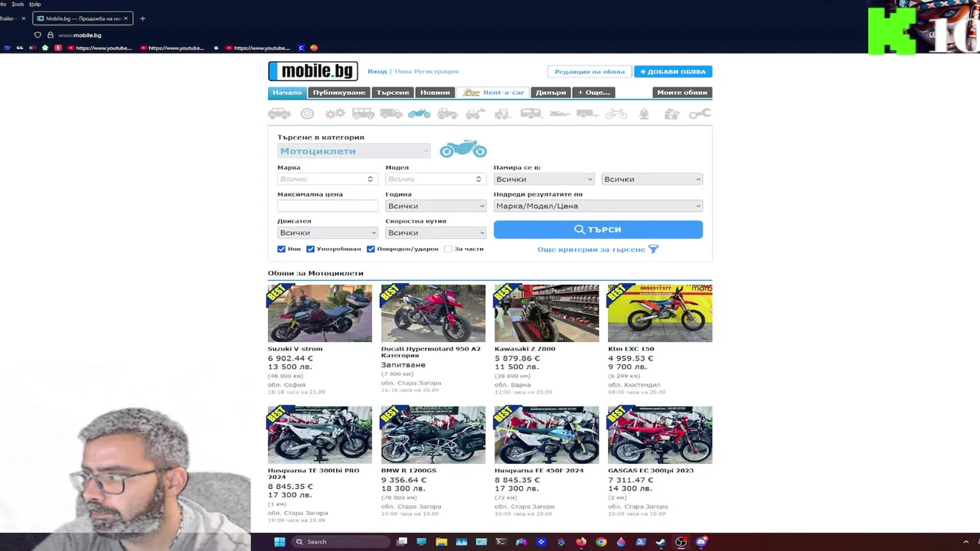Select the blue motorcycle category icon
The height and width of the screenshot is (551, 980).
[x=419, y=113]
